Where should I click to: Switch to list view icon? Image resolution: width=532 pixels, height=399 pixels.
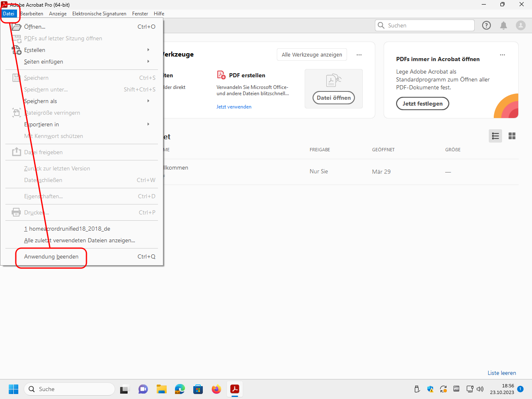click(x=495, y=136)
